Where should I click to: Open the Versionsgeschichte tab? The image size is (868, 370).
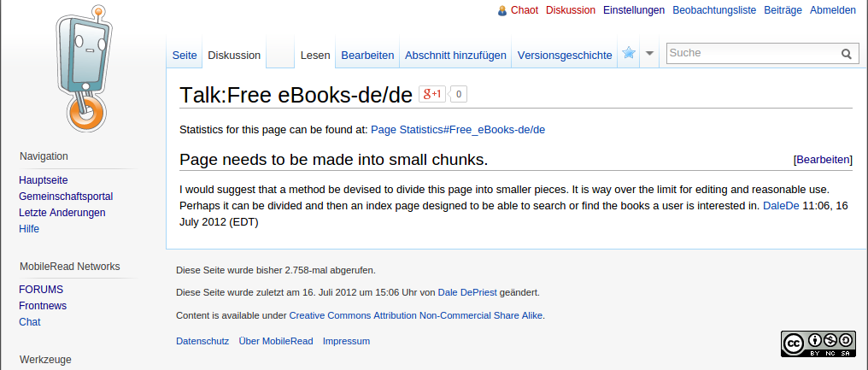(565, 56)
